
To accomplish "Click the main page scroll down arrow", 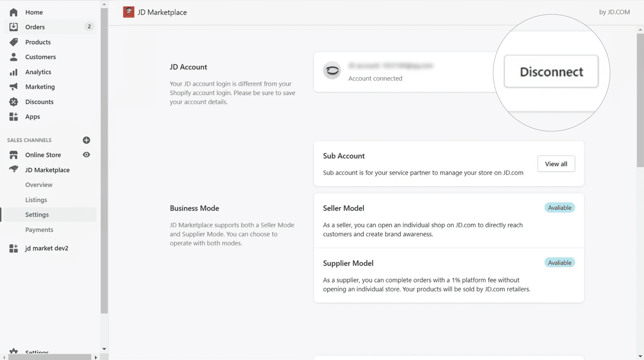I will (x=640, y=356).
